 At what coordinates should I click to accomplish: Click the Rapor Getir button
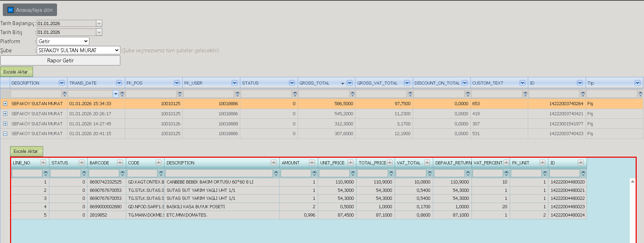[60, 60]
